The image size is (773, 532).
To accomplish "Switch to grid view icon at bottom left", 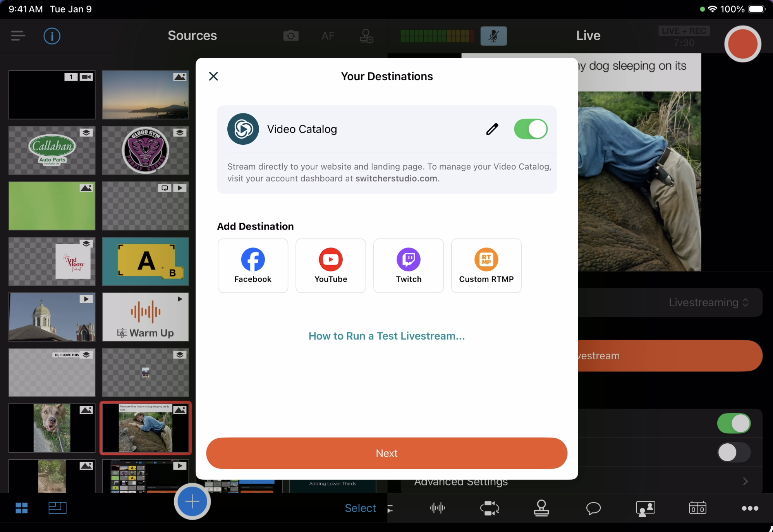I will pos(22,508).
